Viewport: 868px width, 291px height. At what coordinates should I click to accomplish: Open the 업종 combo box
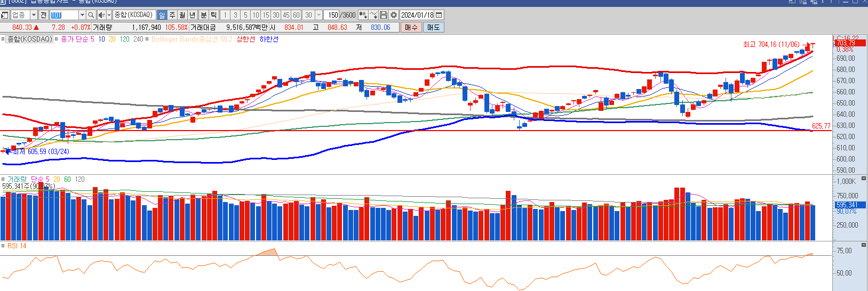coord(23,15)
